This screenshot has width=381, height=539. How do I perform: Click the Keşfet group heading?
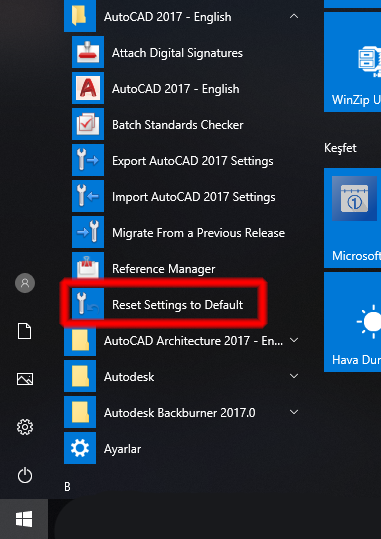pyautogui.click(x=340, y=148)
